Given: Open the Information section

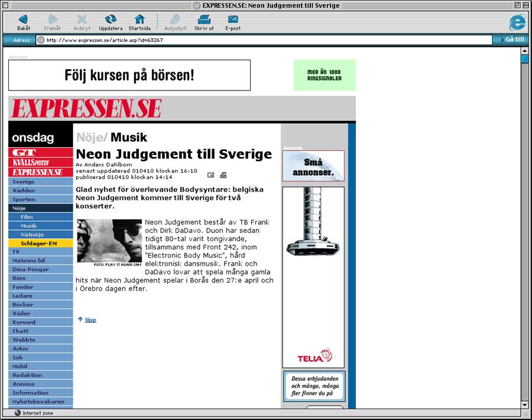Looking at the screenshot, I should [x=41, y=393].
